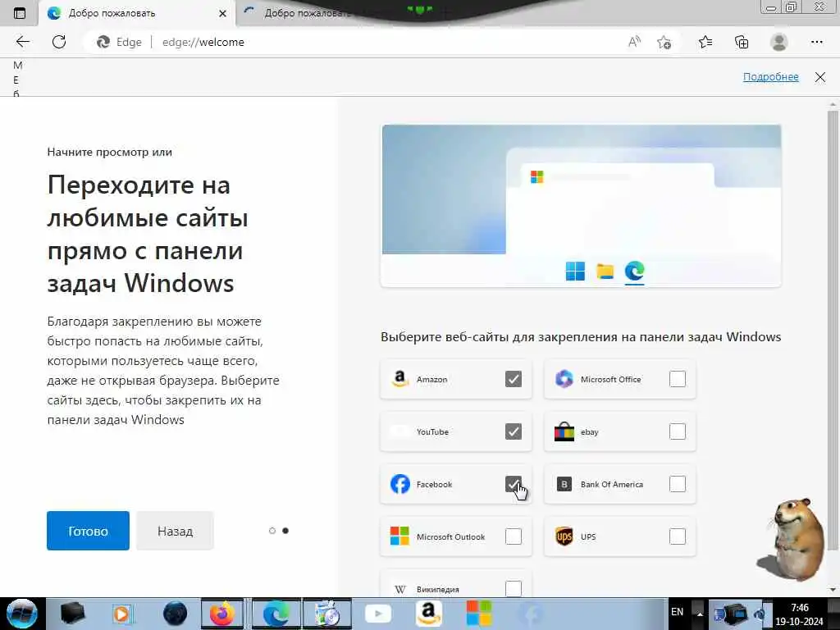840x630 pixels.
Task: Select the second page indicator dot
Action: point(285,531)
